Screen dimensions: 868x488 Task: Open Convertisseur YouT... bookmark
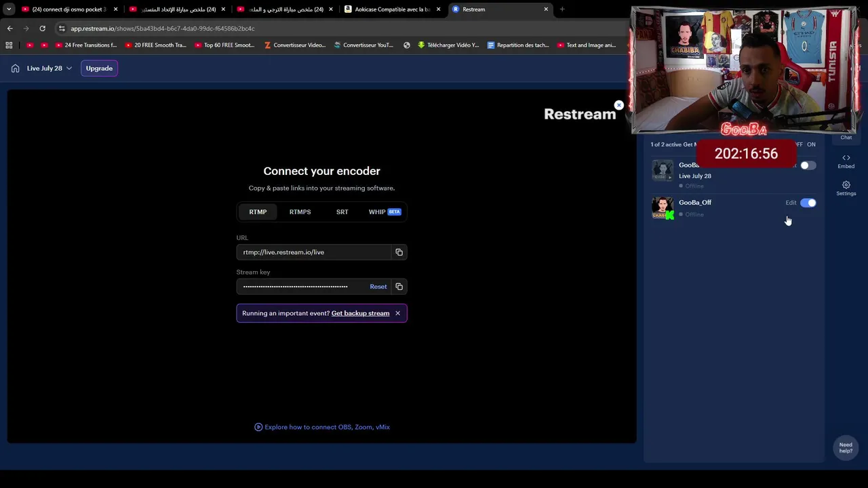click(x=363, y=45)
